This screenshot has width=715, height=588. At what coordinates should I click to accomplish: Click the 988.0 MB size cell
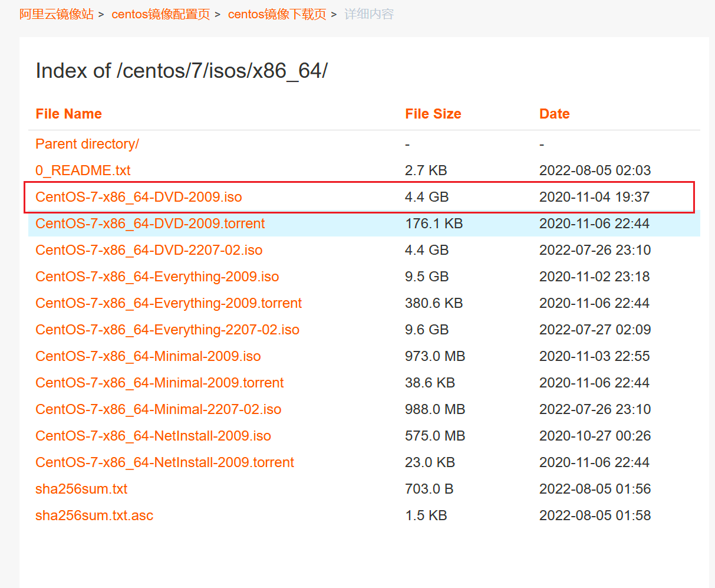(x=435, y=409)
